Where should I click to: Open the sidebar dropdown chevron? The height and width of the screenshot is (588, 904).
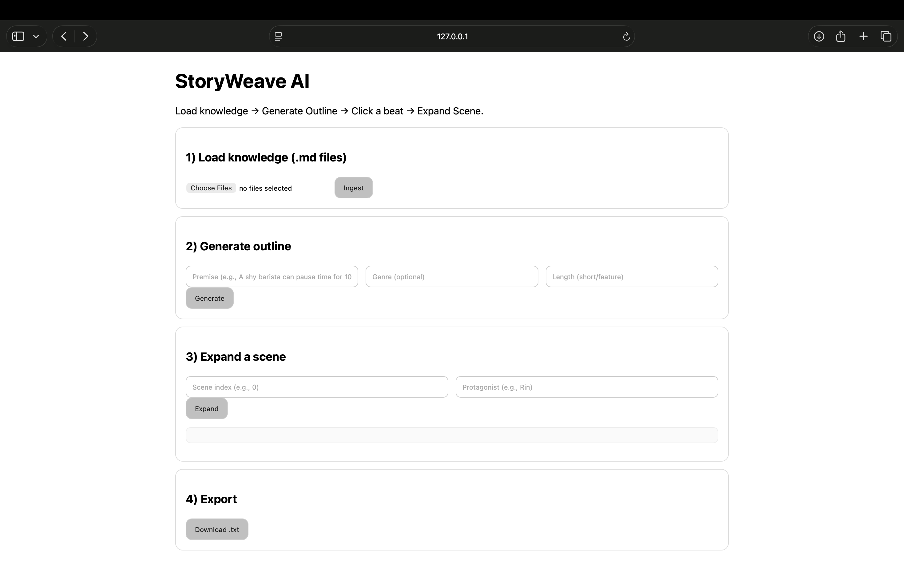point(36,37)
